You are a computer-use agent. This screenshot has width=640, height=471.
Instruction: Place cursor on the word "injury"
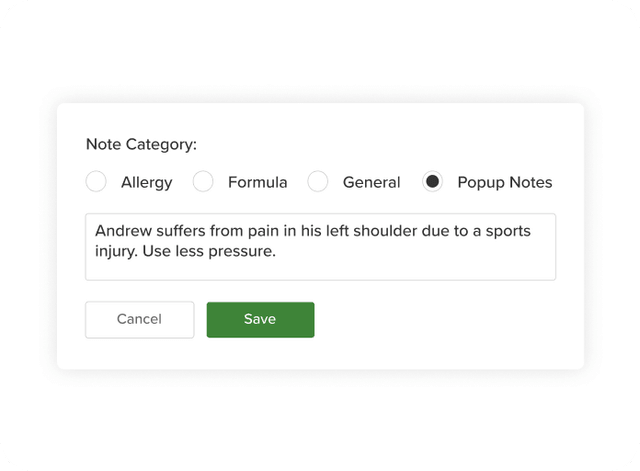(x=116, y=251)
